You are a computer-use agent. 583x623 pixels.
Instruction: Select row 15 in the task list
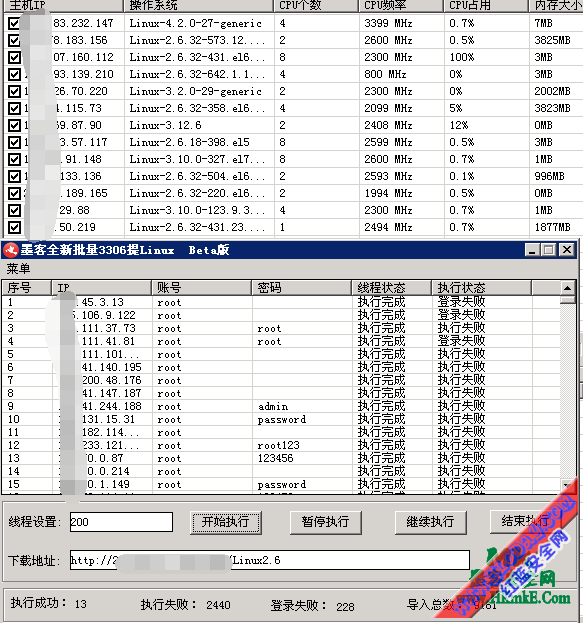click(281, 484)
